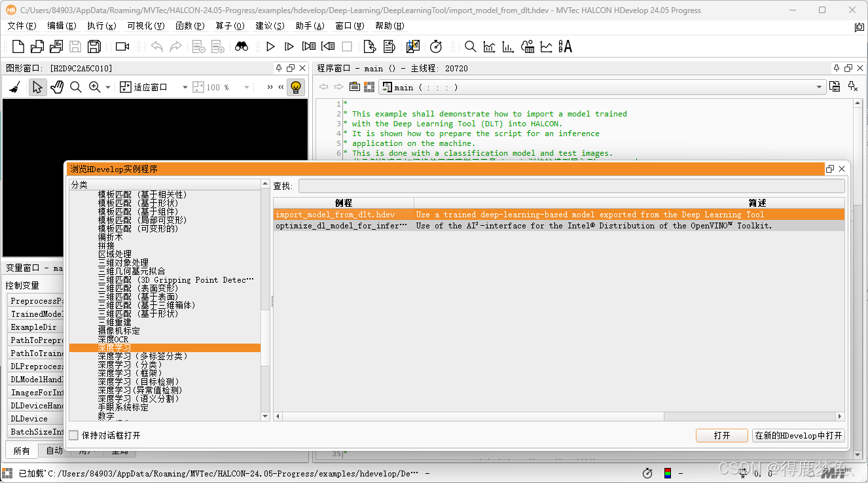Toggle the light bulb icon in graphics window

[296, 87]
